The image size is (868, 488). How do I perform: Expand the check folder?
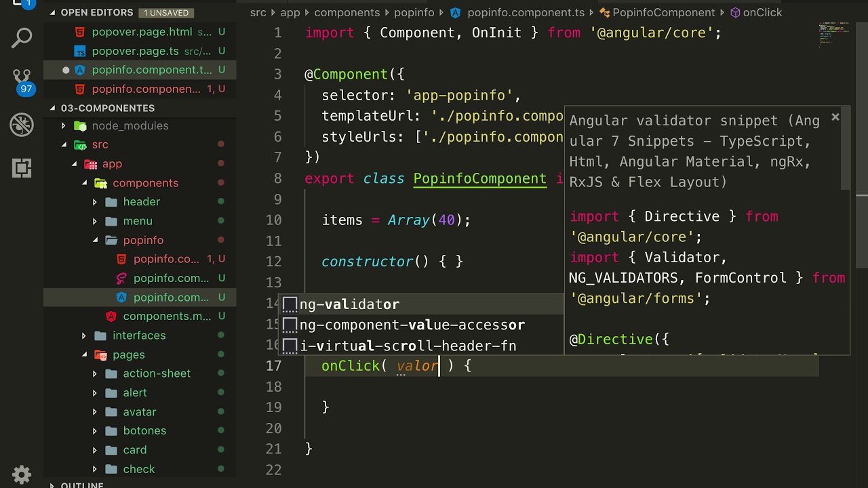(x=95, y=469)
